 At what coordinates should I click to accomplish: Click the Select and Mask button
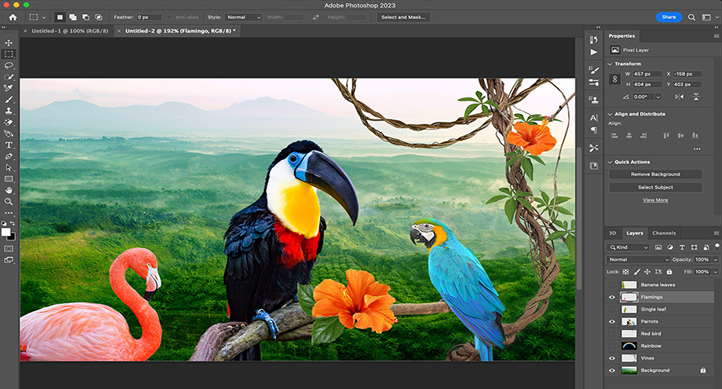pyautogui.click(x=403, y=17)
